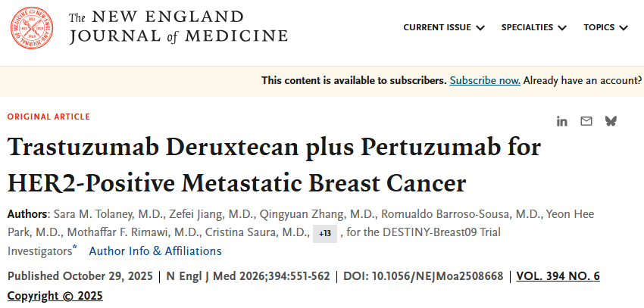Image resolution: width=644 pixels, height=308 pixels.
Task: Share article on Bluesky butterfly icon
Action: (611, 121)
